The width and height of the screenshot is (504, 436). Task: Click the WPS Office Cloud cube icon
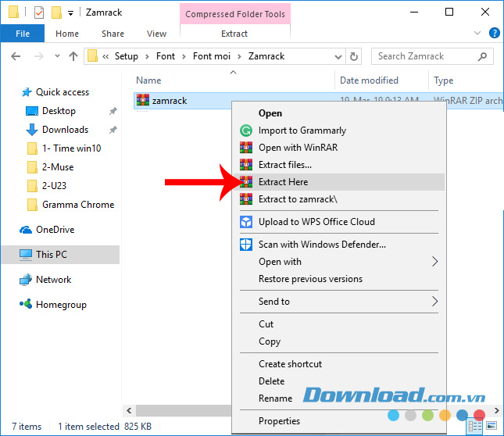coord(246,222)
